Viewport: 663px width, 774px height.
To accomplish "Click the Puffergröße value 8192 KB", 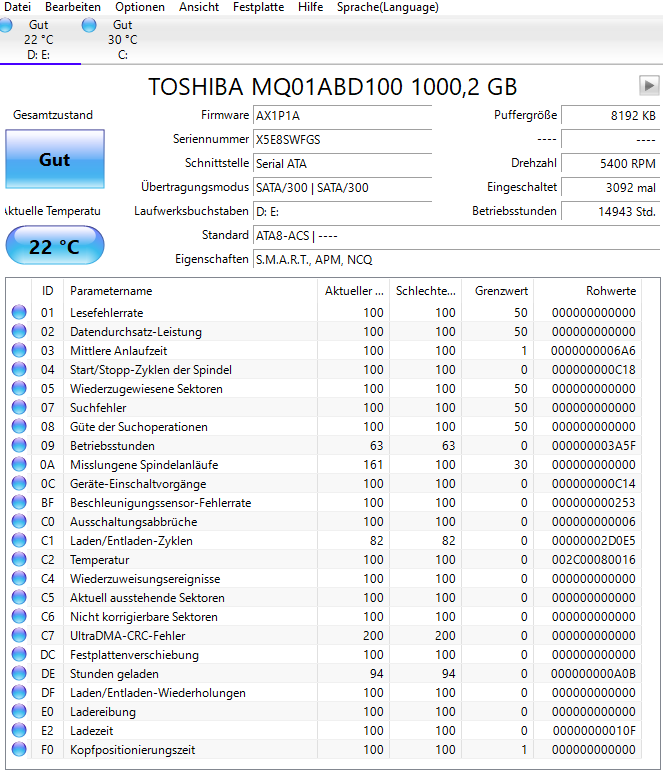I will coord(610,116).
